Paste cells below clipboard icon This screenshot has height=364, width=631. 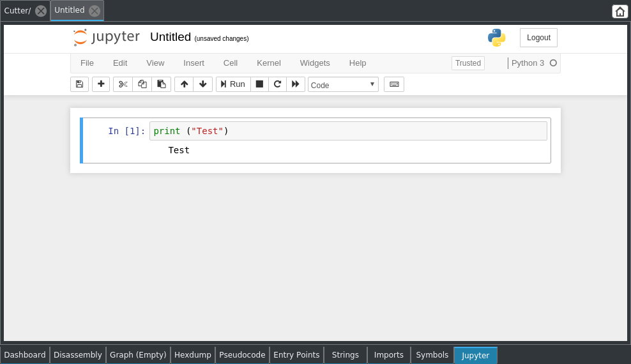162,84
